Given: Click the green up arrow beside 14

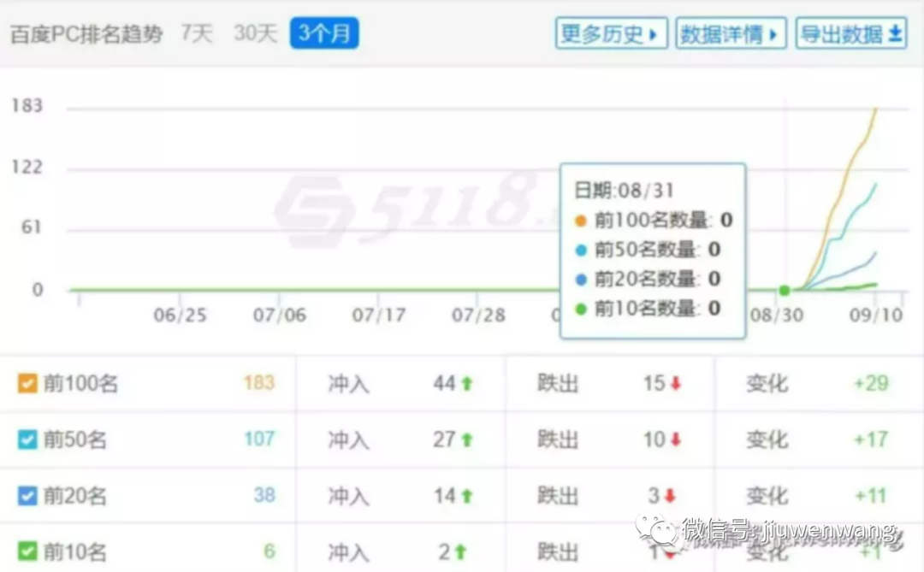Looking at the screenshot, I should tap(467, 496).
